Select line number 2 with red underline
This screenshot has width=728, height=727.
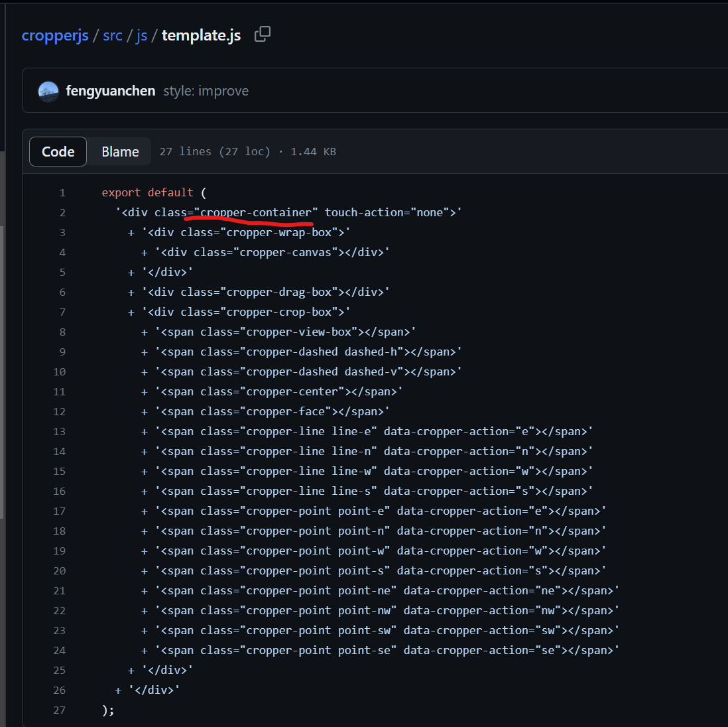point(62,212)
